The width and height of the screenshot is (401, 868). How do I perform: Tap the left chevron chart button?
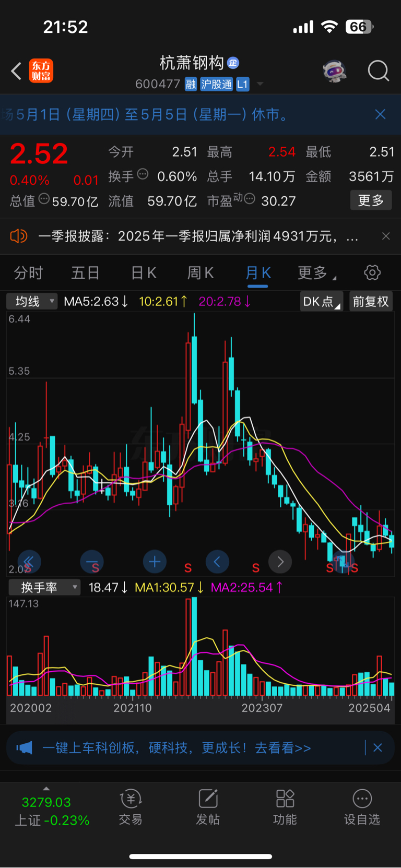click(217, 562)
